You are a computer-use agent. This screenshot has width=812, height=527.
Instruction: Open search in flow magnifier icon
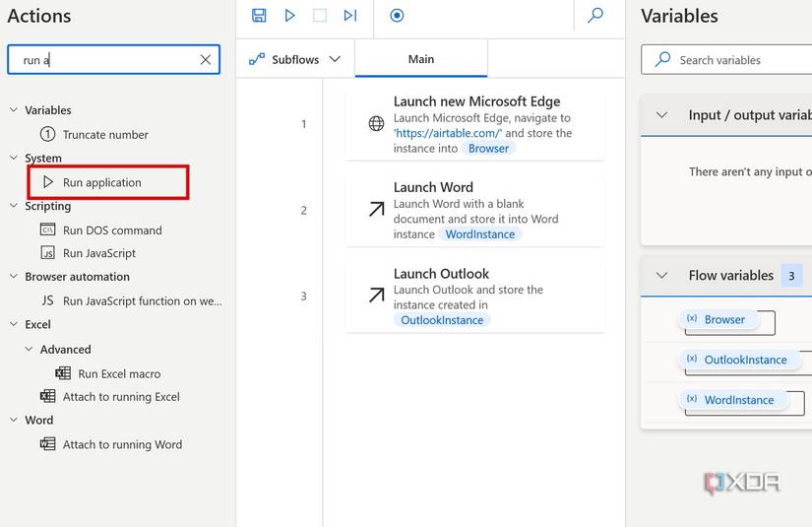pyautogui.click(x=595, y=15)
